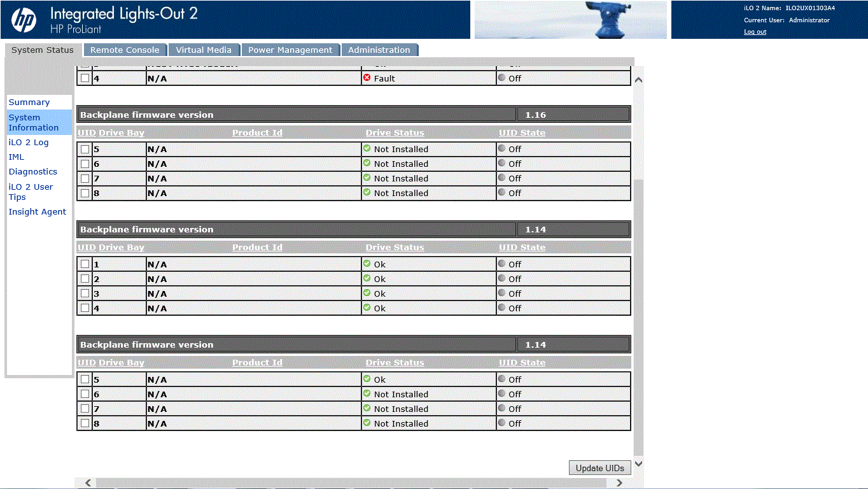868x489 pixels.
Task: Click green status icon for bay 6, firmware 1.16 table
Action: [367, 163]
